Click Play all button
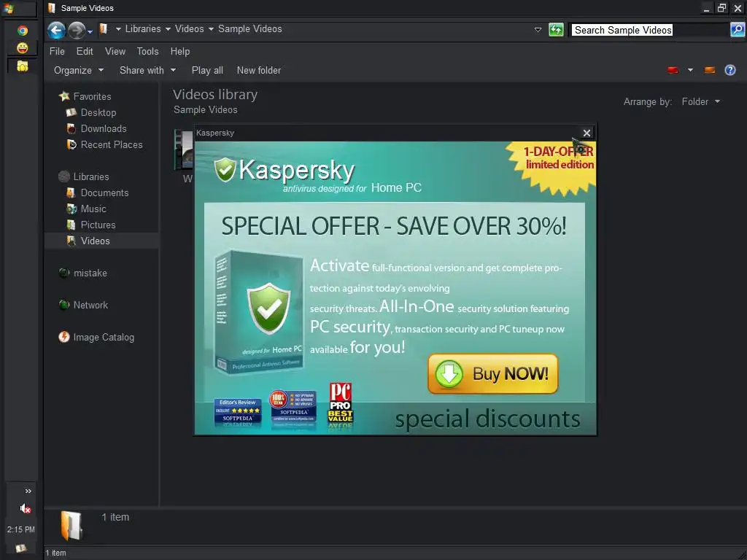 (x=207, y=71)
